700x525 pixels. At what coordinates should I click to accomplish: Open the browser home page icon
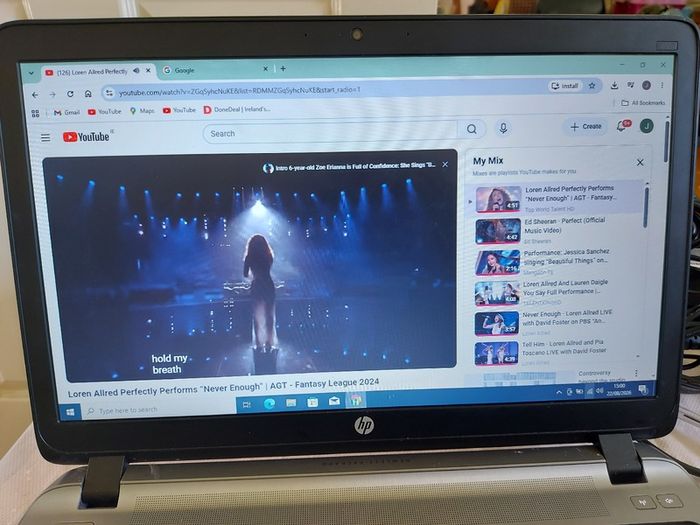click(88, 93)
